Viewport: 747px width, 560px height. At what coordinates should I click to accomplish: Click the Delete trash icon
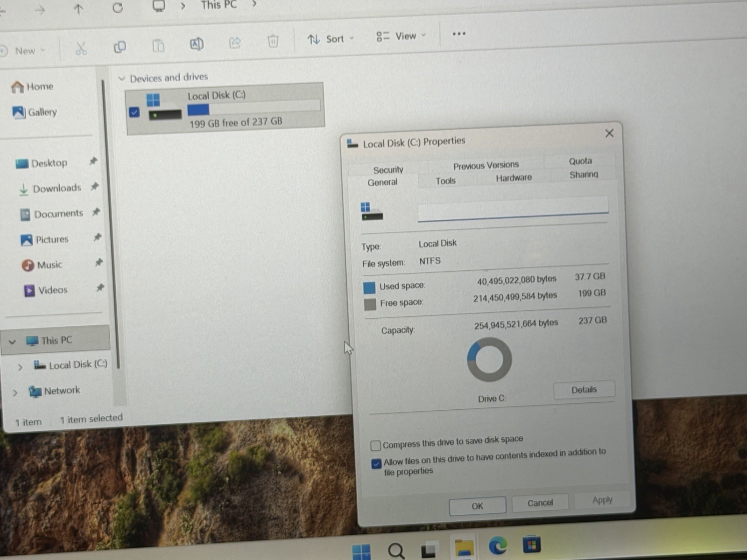(x=273, y=41)
